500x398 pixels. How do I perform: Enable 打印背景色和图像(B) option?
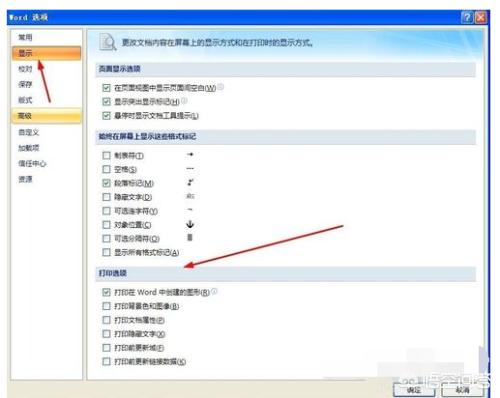coord(106,306)
